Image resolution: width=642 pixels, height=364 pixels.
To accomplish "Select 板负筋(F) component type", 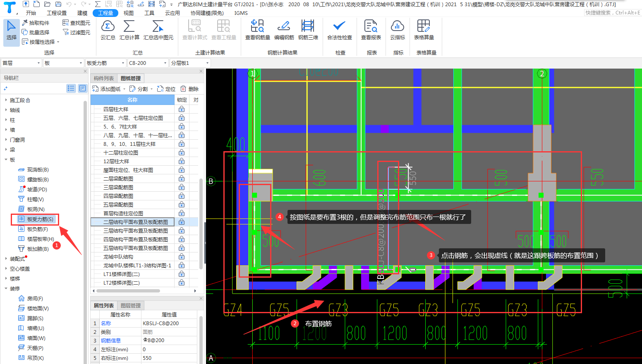I will [33, 229].
